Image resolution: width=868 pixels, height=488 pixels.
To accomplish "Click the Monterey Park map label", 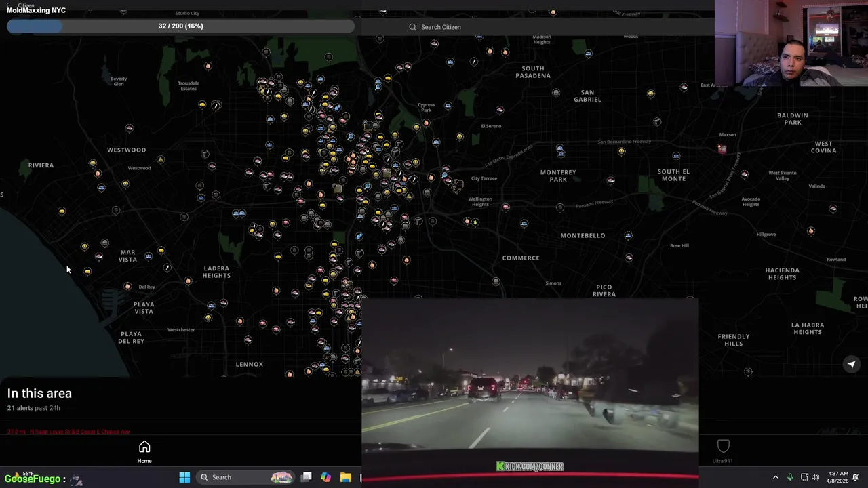I will point(558,176).
